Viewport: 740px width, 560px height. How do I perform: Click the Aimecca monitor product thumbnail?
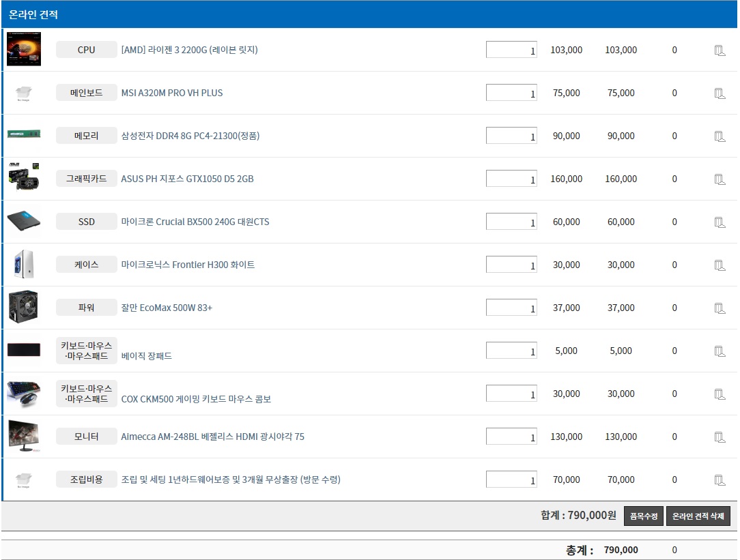click(24, 436)
